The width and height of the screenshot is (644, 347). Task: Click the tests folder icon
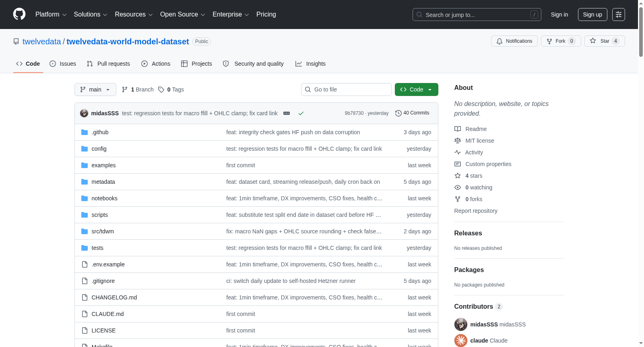coord(85,248)
